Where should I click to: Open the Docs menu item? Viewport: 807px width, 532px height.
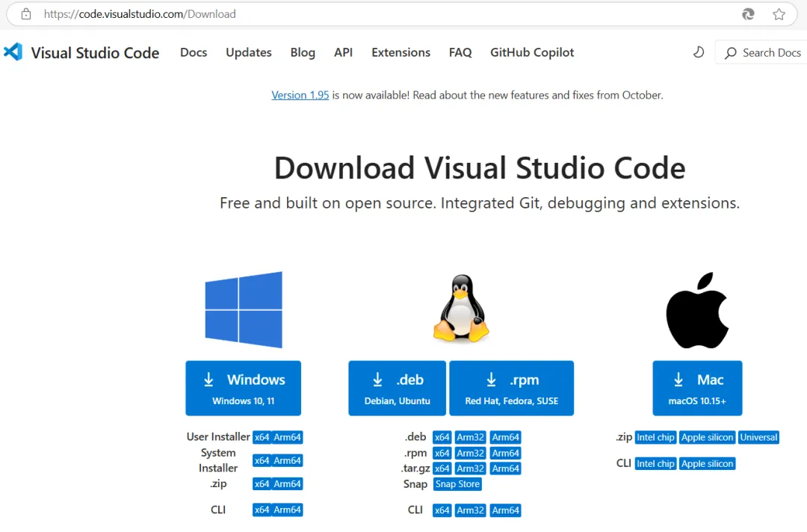[x=194, y=52]
